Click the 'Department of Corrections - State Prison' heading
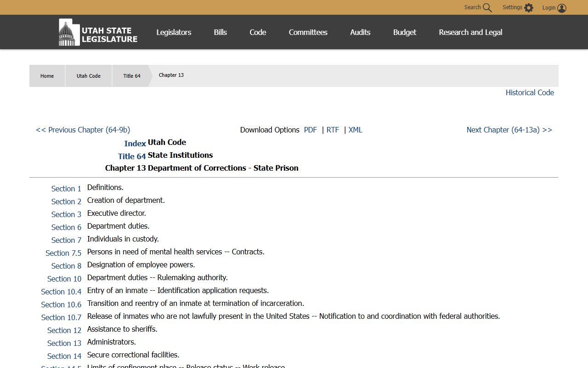The image size is (588, 368). click(223, 168)
